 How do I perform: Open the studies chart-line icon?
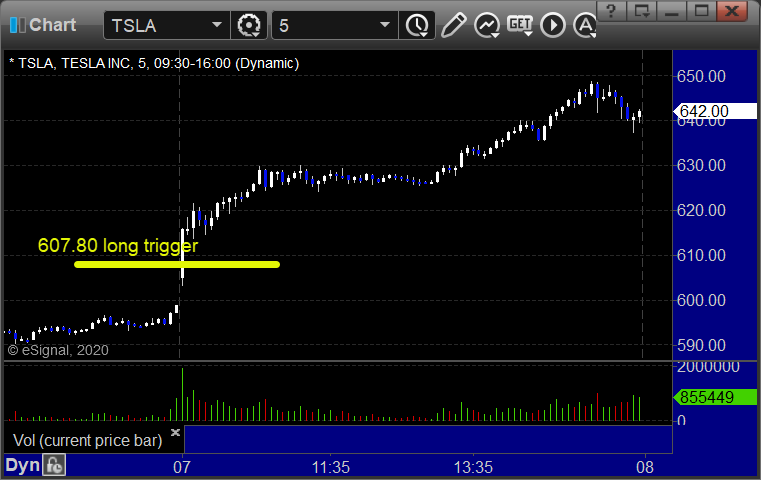pos(487,25)
